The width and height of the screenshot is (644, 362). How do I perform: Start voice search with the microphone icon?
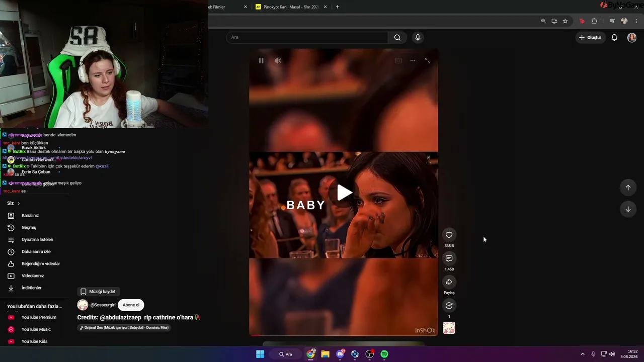click(x=418, y=37)
